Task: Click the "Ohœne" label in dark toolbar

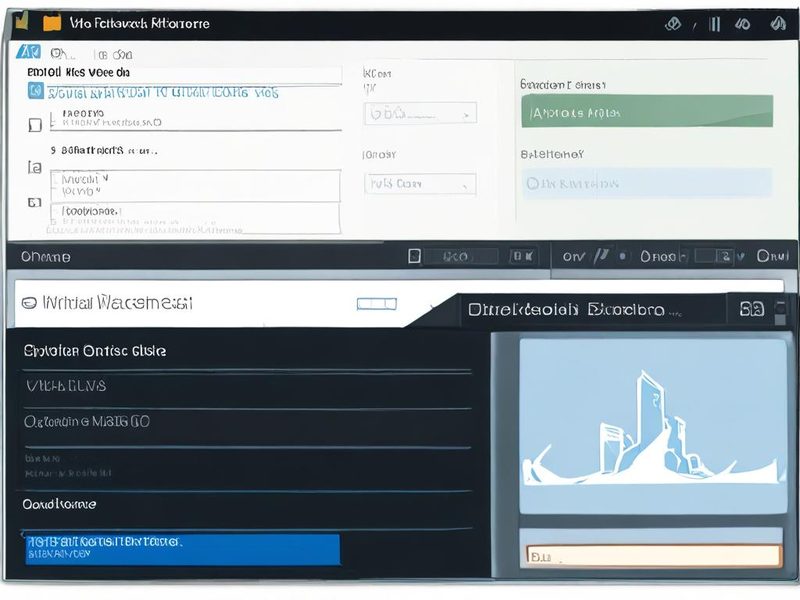Action: pyautogui.click(x=45, y=257)
